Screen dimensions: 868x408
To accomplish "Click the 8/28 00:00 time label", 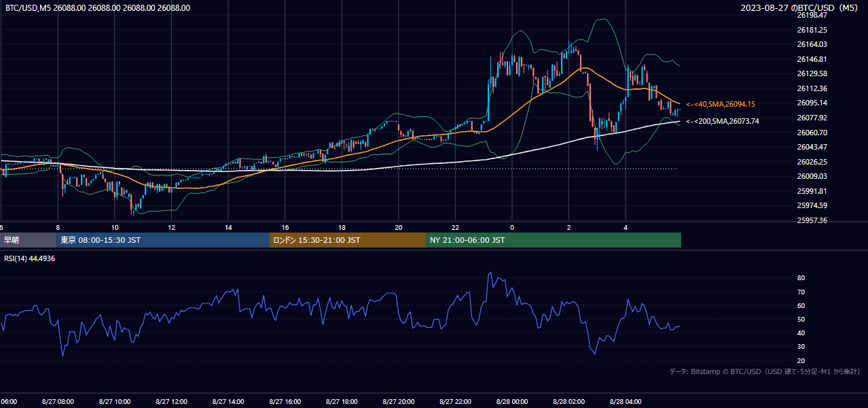I will pyautogui.click(x=512, y=402).
